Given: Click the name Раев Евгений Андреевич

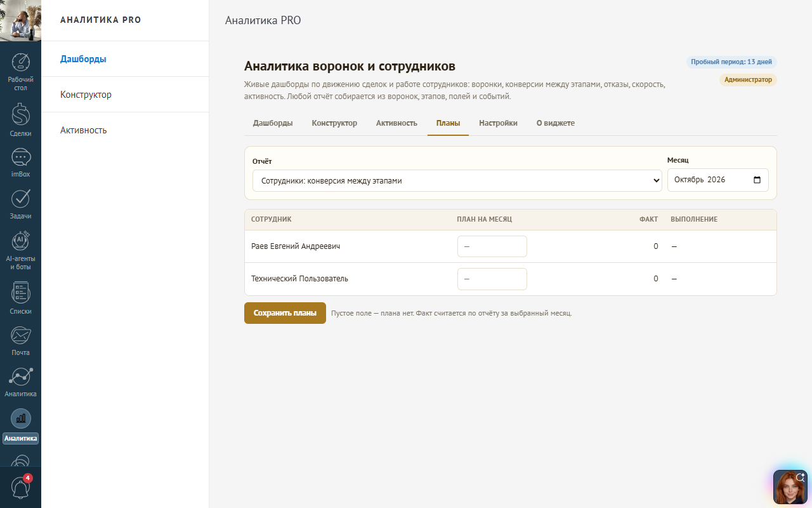Looking at the screenshot, I should coord(296,246).
